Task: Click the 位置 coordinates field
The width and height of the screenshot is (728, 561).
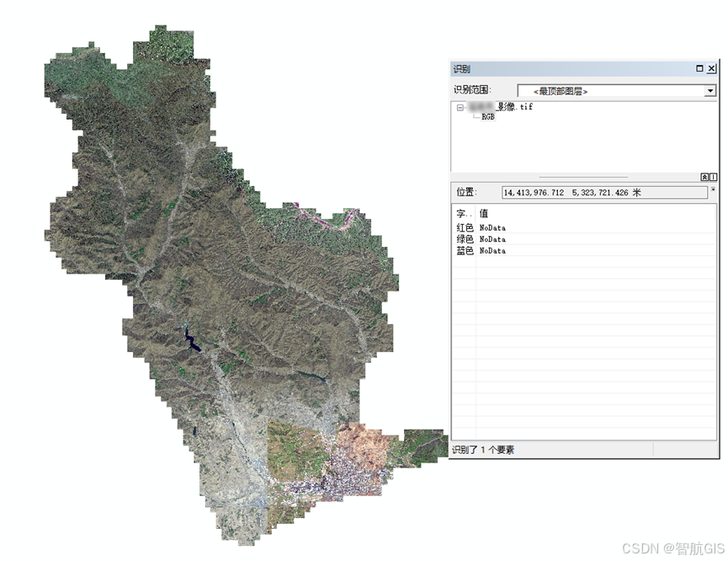Action: [604, 192]
